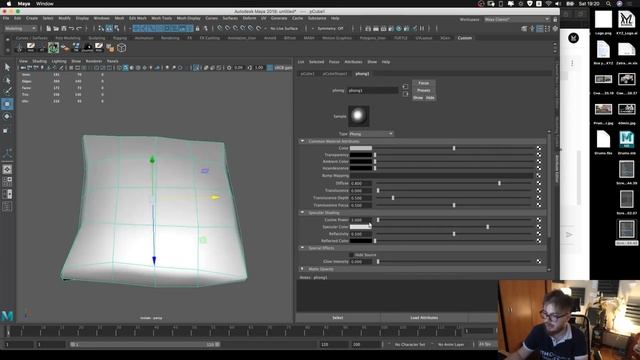Viewport: 640px width, 360px height.
Task: Switch to the Custom shelf tab
Action: (464, 38)
